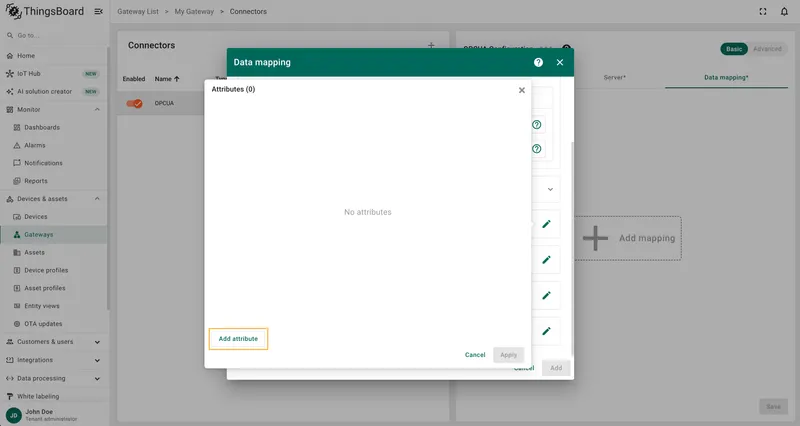The width and height of the screenshot is (800, 426).
Task: Click the Enabled column header
Action: [x=134, y=79]
